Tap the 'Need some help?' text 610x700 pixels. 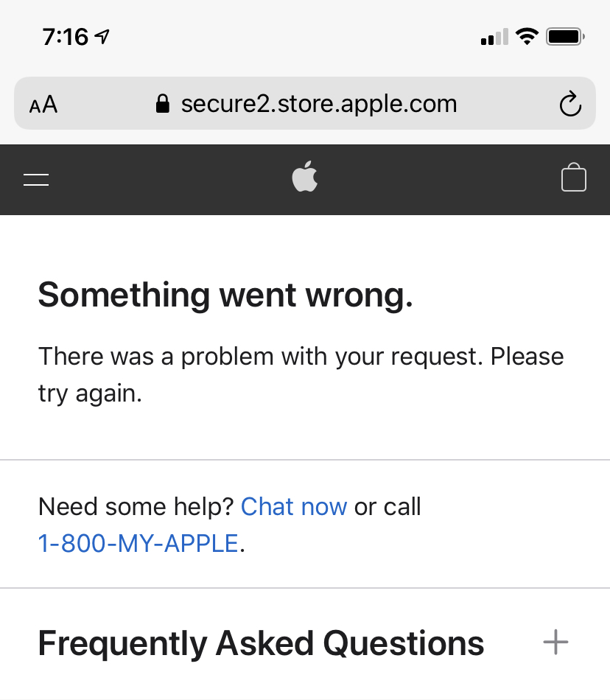pos(136,506)
